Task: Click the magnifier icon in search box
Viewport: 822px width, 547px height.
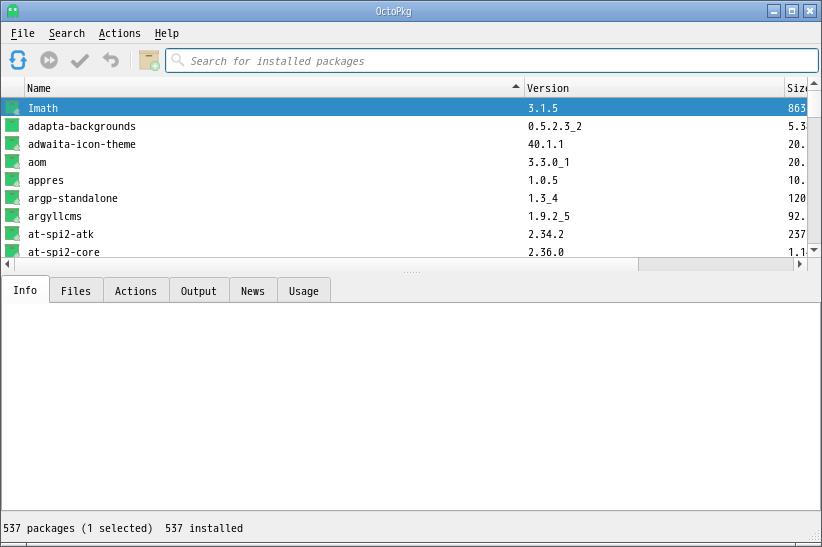Action: (x=178, y=60)
